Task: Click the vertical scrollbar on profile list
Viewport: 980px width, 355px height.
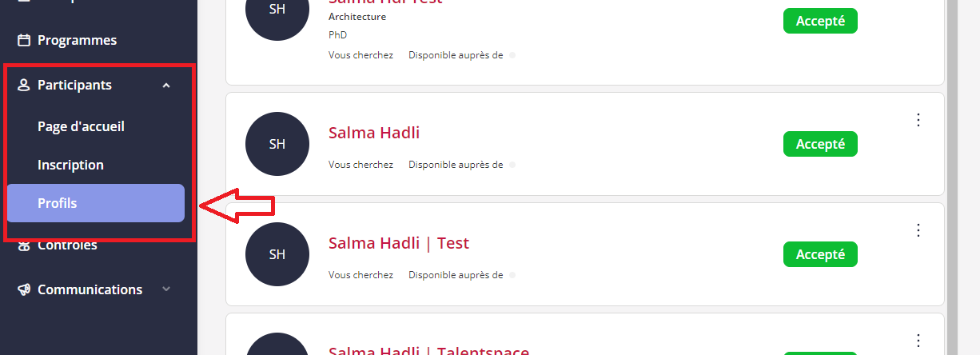Action: 952,177
